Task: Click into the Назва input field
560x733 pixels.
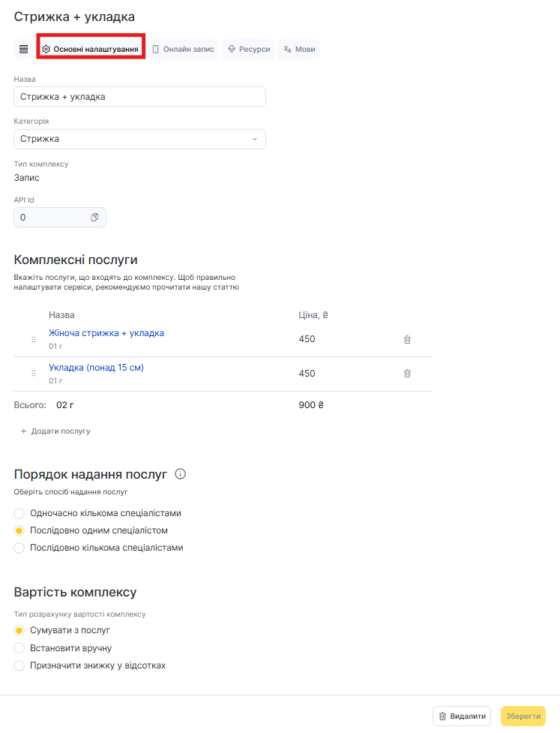Action: (x=139, y=97)
